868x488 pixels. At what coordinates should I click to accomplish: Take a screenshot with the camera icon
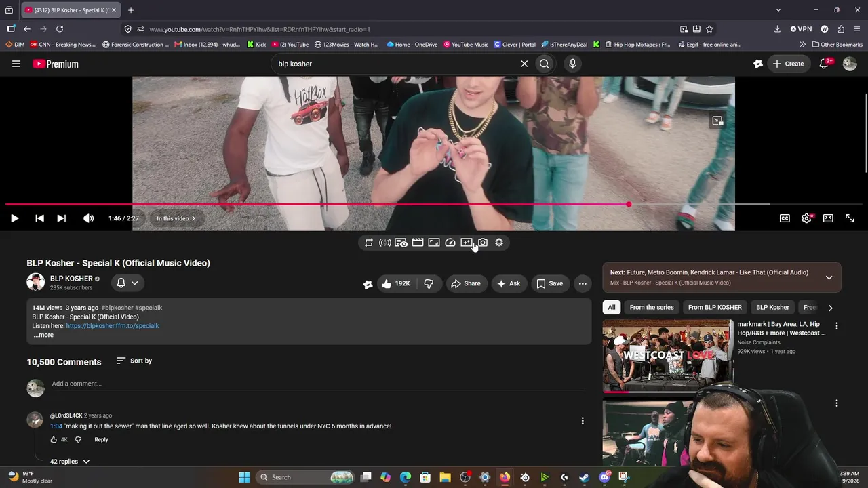(x=483, y=243)
